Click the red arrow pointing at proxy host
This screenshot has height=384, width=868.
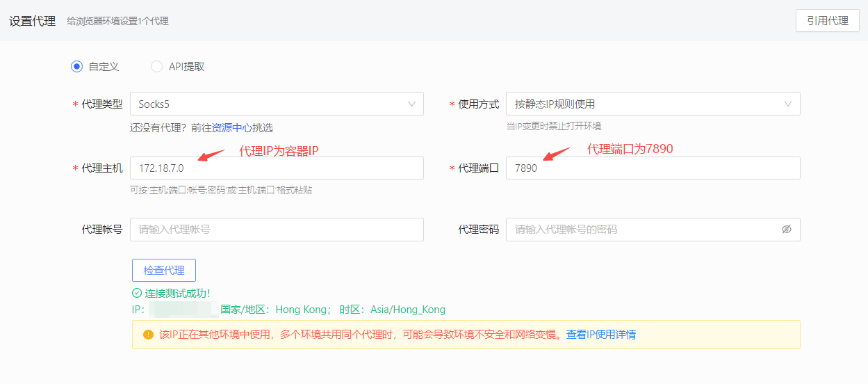[x=211, y=155]
